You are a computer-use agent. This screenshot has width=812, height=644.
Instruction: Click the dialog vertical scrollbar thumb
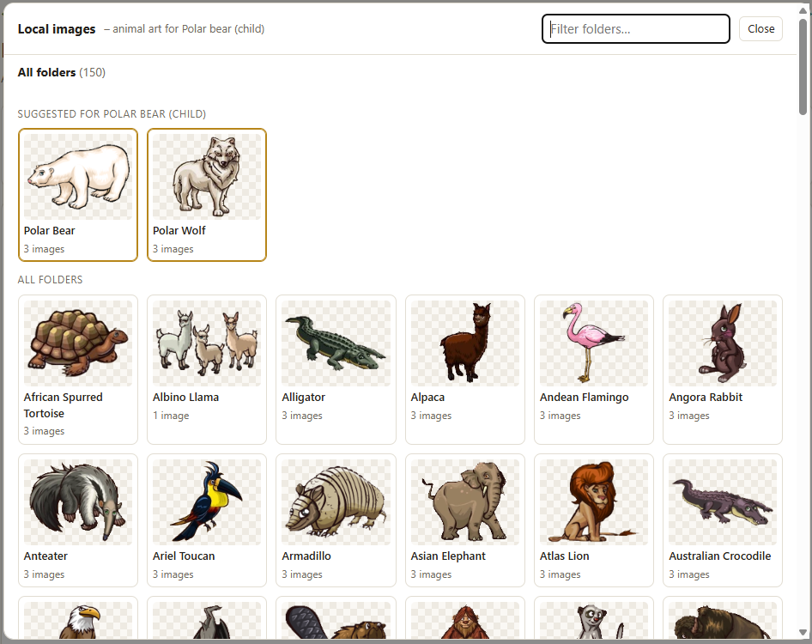pos(803,66)
